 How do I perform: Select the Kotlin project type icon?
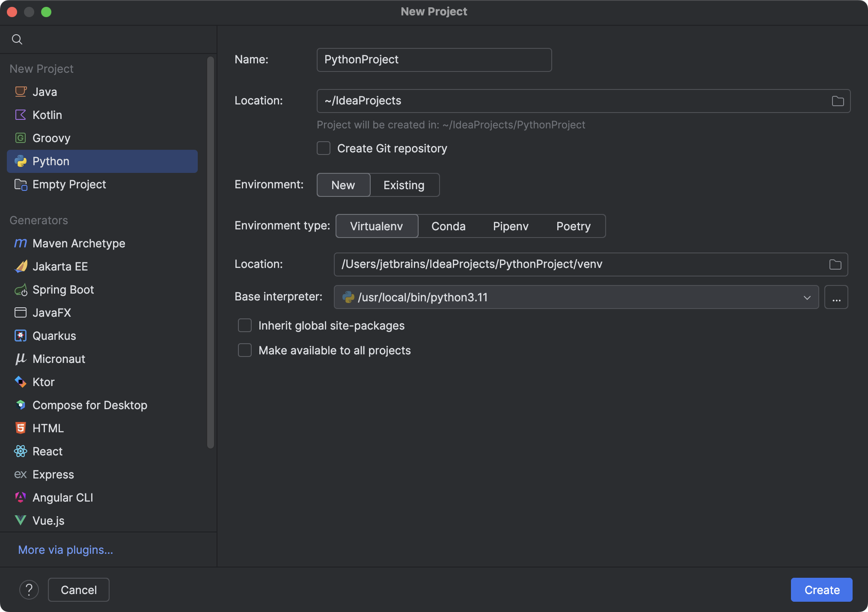pyautogui.click(x=20, y=115)
